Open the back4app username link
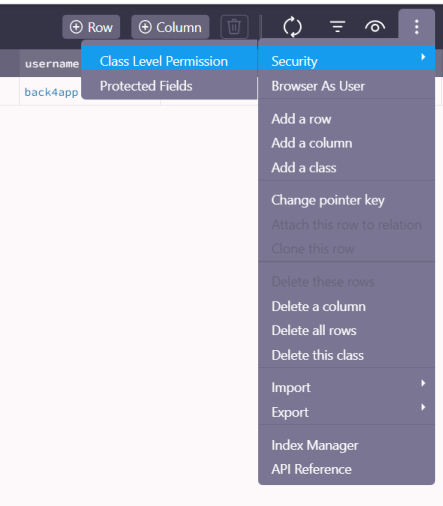The image size is (443, 506). click(x=51, y=92)
